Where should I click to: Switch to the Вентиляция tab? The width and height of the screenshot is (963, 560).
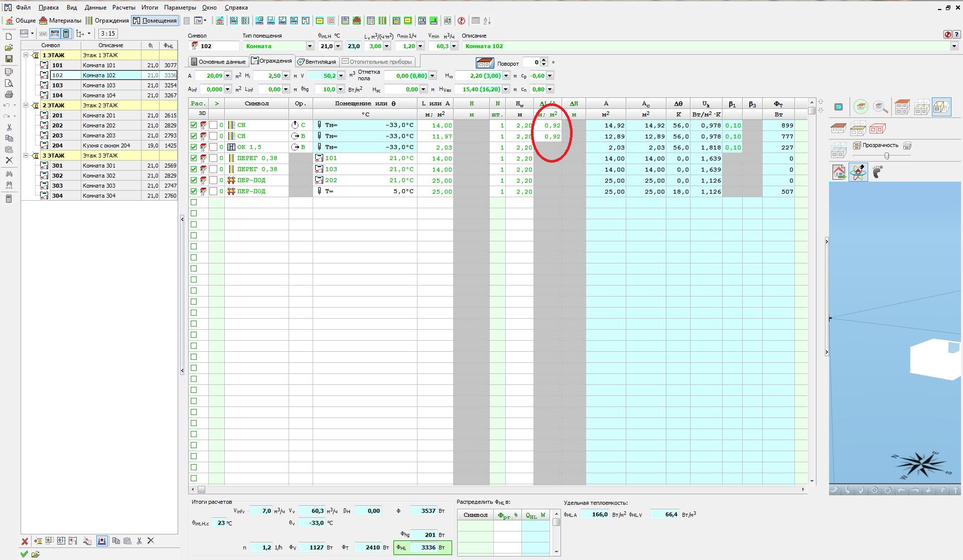tap(317, 62)
